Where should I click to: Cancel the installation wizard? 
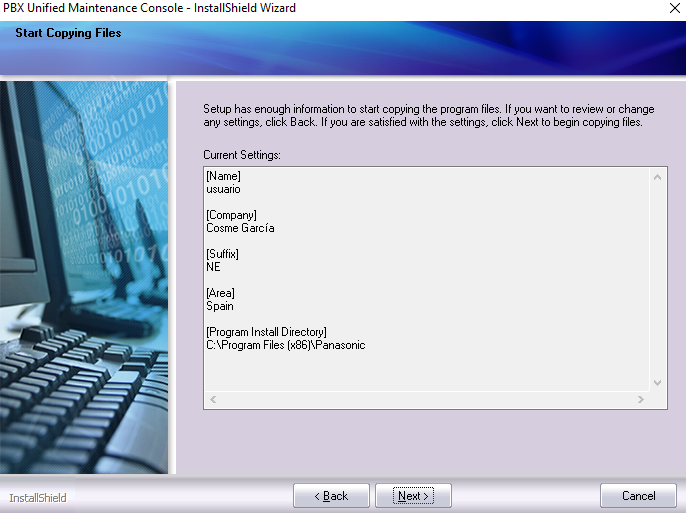click(638, 496)
